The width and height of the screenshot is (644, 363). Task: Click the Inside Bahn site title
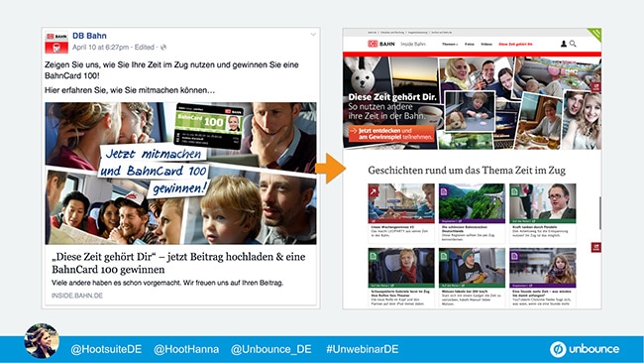pos(413,44)
